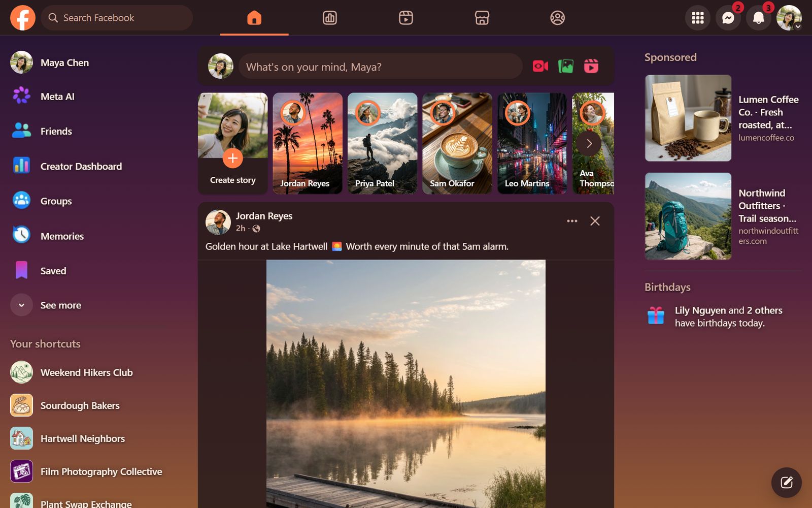Create a reel from composer

[591, 66]
